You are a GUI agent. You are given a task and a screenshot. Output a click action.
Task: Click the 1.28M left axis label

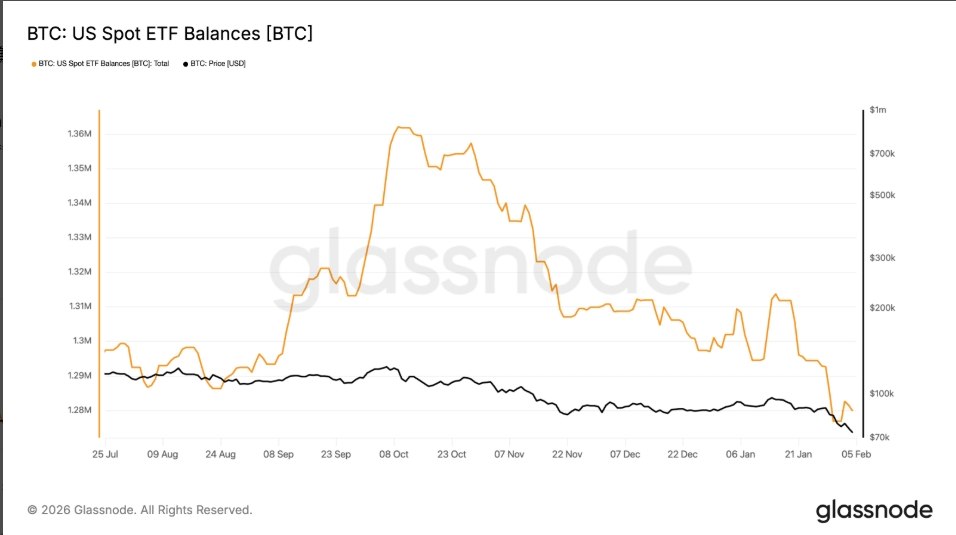click(78, 410)
